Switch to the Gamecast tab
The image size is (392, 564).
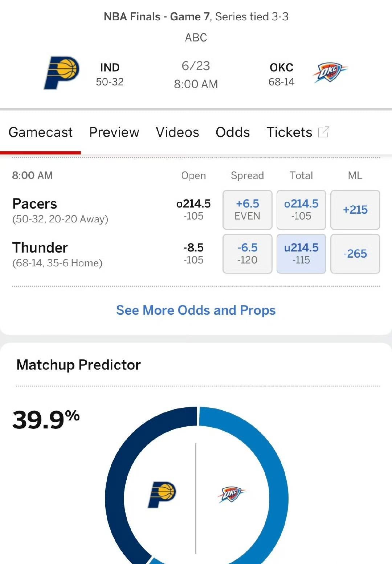40,132
